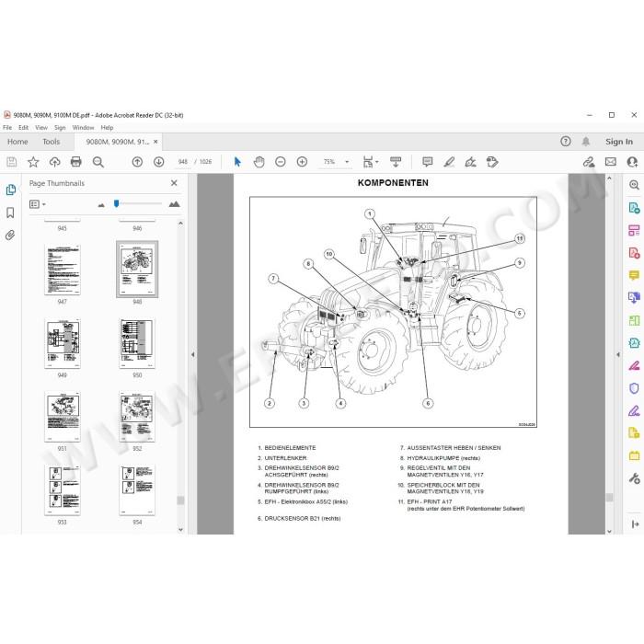The height and width of the screenshot is (644, 644).
Task: Click thumbnails panel scroll down arrow
Action: [x=180, y=529]
